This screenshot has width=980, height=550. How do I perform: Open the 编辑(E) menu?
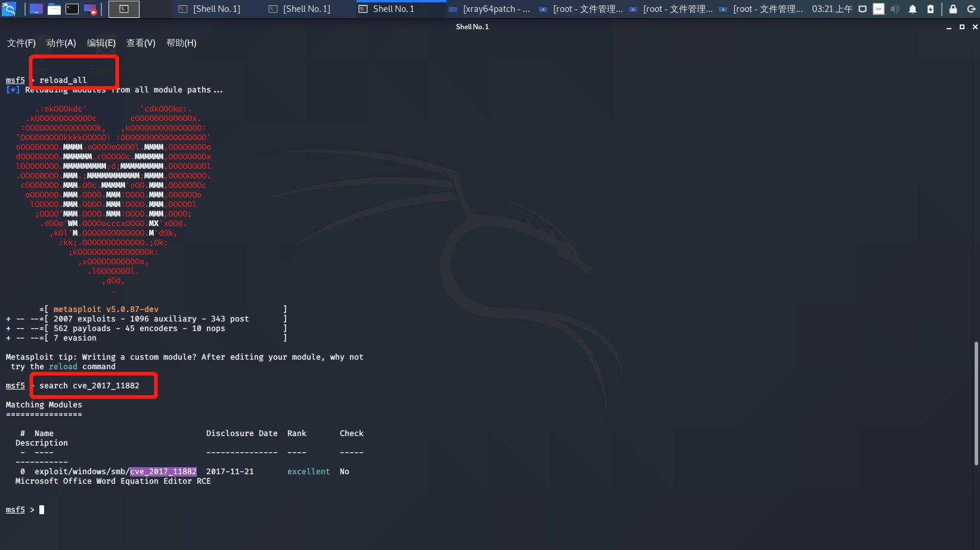pyautogui.click(x=101, y=43)
